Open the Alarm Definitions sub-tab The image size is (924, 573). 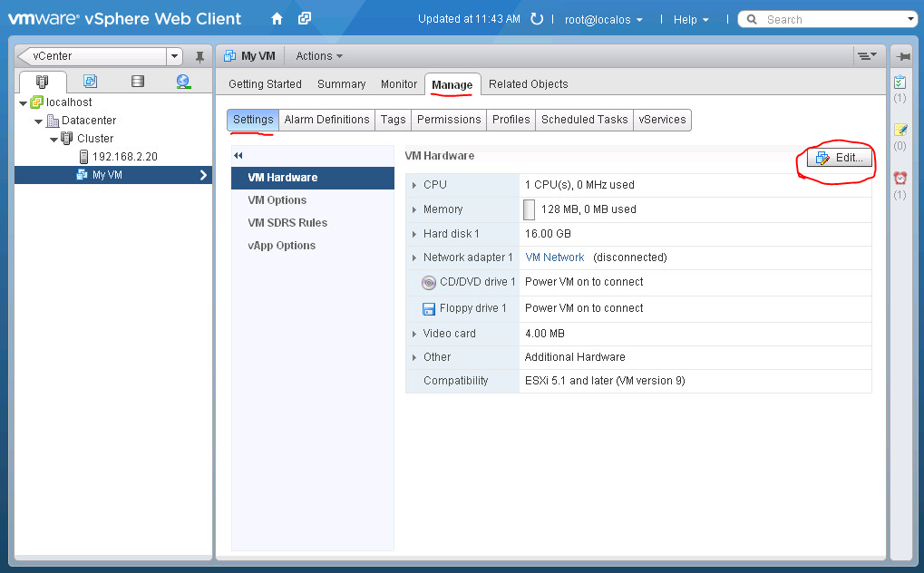[x=327, y=120]
